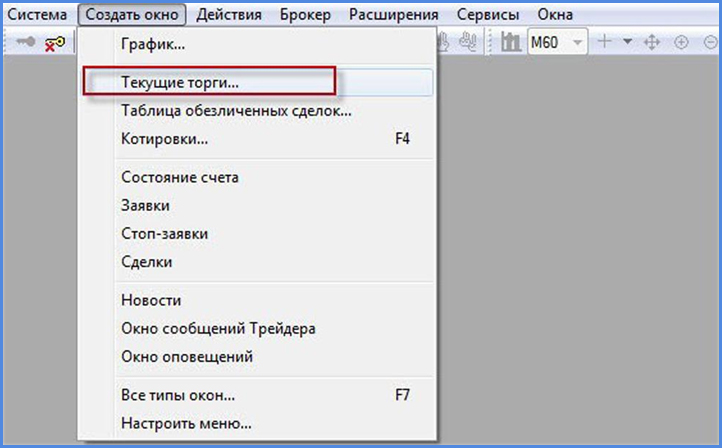Click the zoom out icon at toolbar edge
722x448 pixels.
click(708, 43)
